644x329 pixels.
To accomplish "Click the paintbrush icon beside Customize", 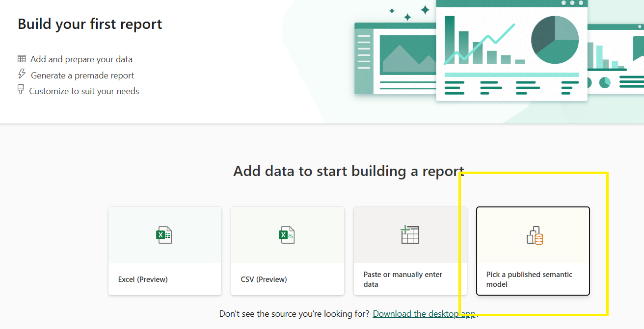I will [21, 90].
